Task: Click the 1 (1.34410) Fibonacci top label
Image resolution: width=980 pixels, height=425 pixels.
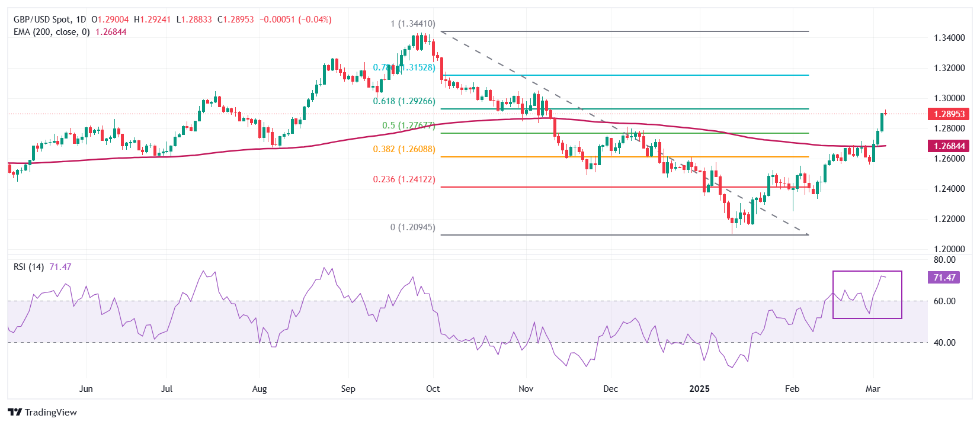Action: [412, 24]
